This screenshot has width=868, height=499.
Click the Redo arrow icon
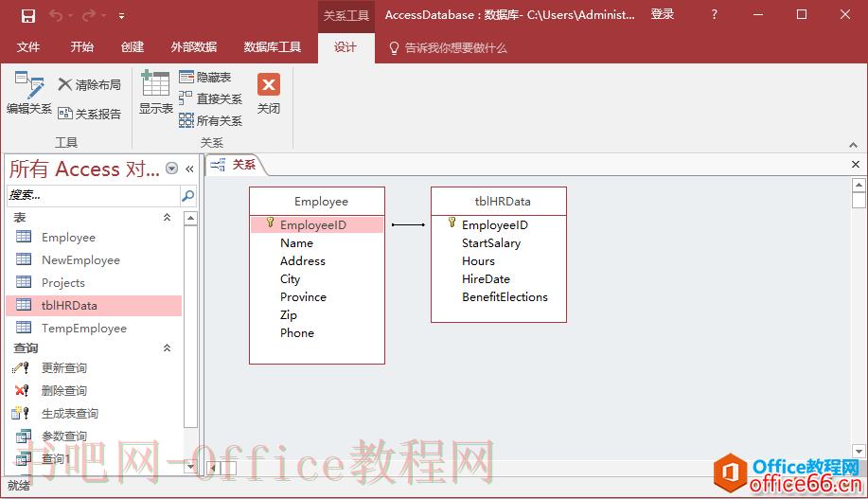[89, 15]
